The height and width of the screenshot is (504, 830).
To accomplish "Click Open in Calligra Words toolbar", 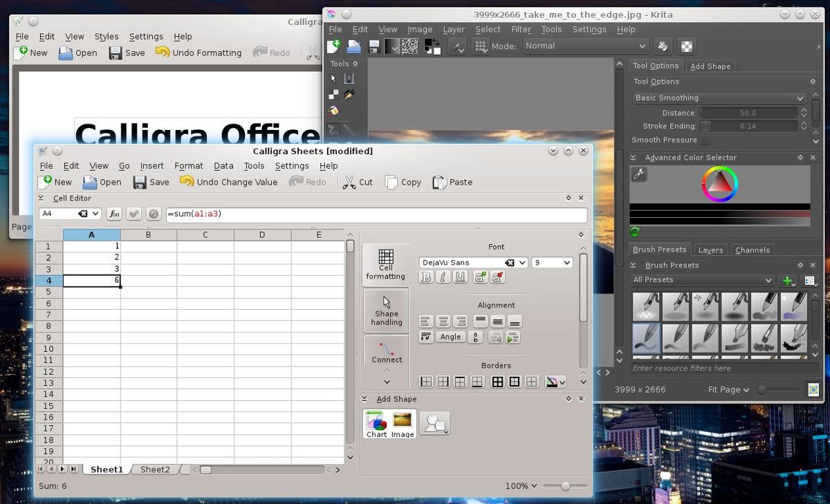I will (77, 53).
